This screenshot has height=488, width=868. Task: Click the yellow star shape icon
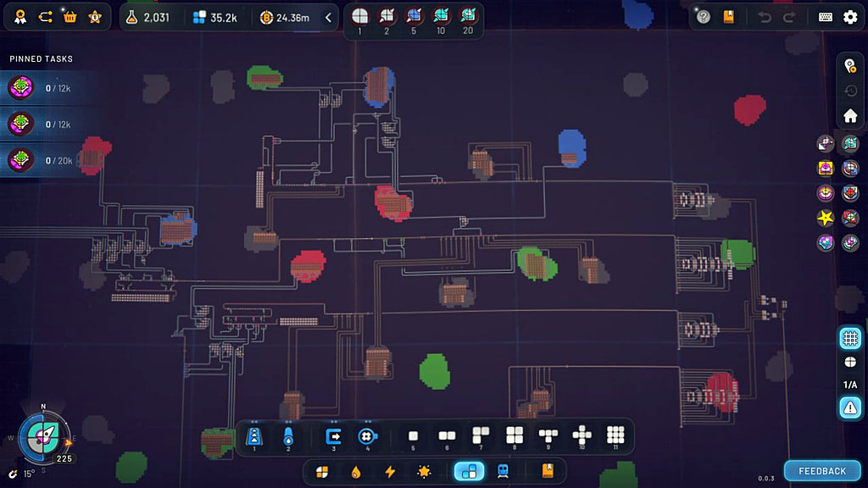tap(826, 218)
